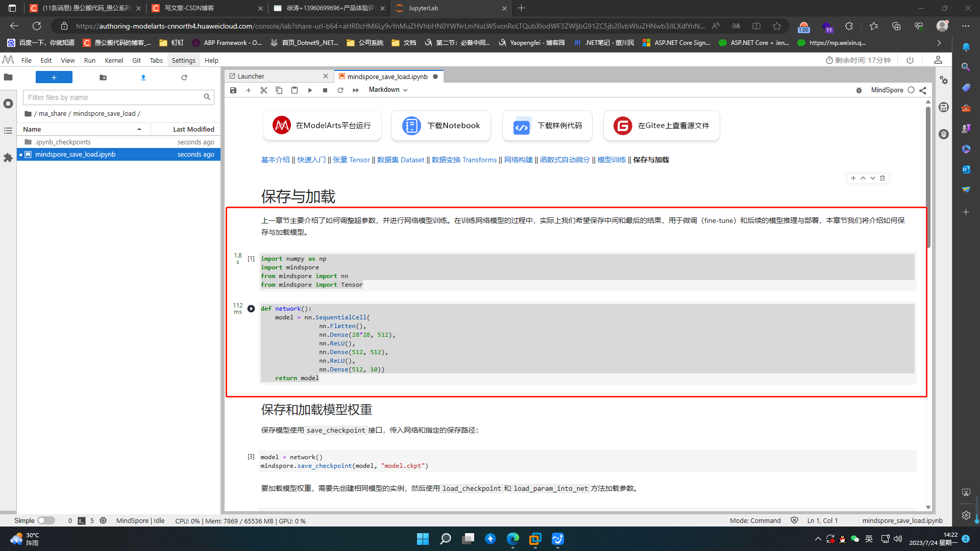This screenshot has width=980, height=551.
Task: Click the interrupt kernel stop icon
Action: (x=325, y=89)
